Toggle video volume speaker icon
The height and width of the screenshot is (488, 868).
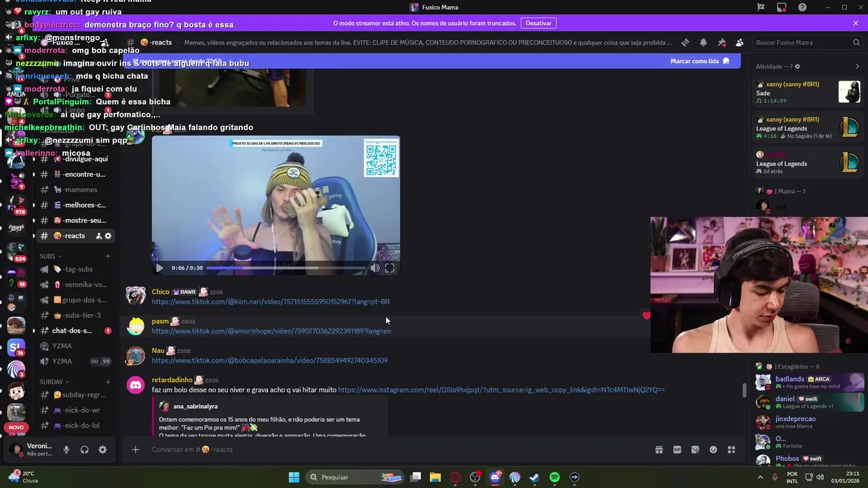375,268
